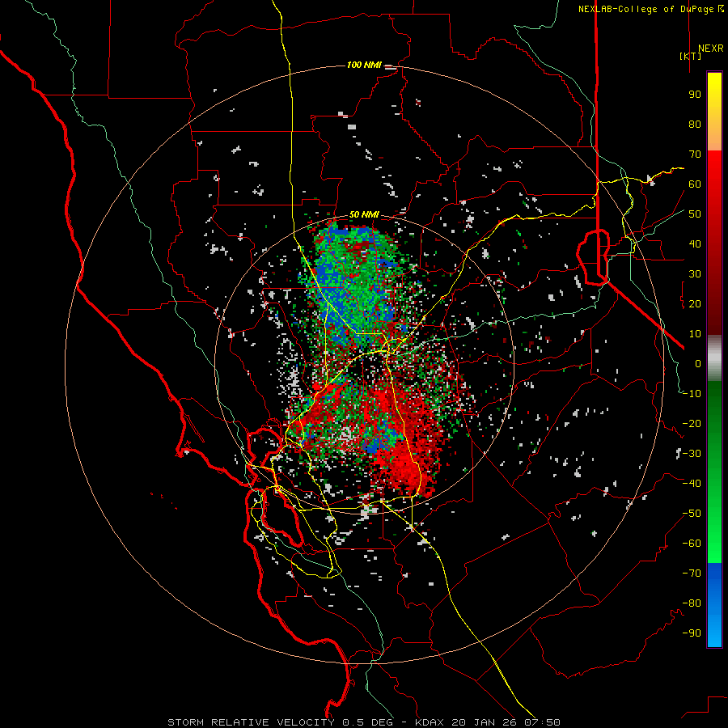Click the -20 knot scale label
Screen dimensions: 728x728
click(692, 424)
